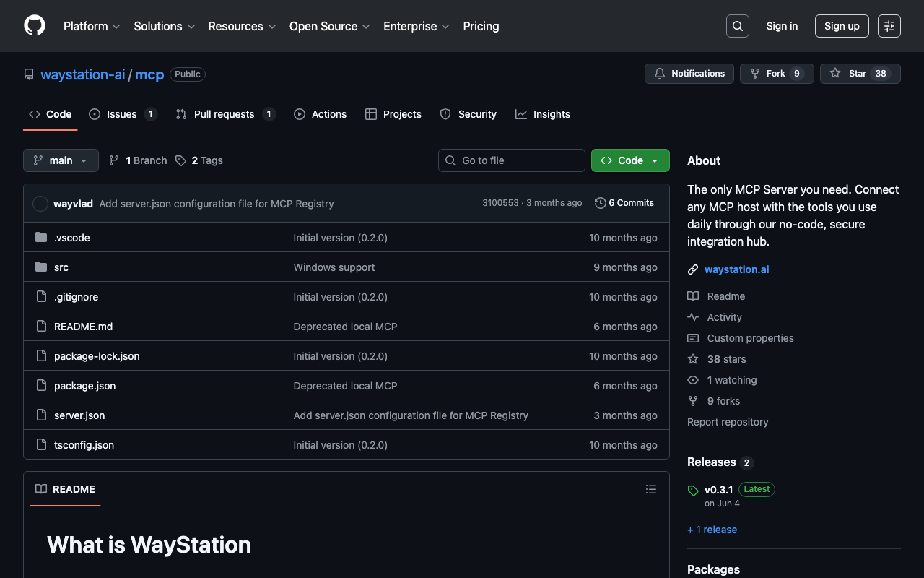Click the wayvlad commit author avatar
The width and height of the screenshot is (924, 578).
coord(40,204)
